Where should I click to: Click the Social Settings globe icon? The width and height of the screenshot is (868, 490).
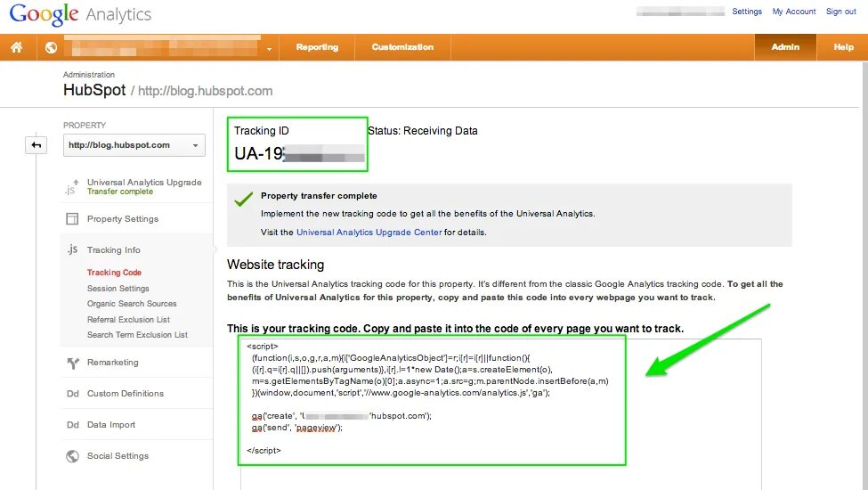tap(72, 456)
